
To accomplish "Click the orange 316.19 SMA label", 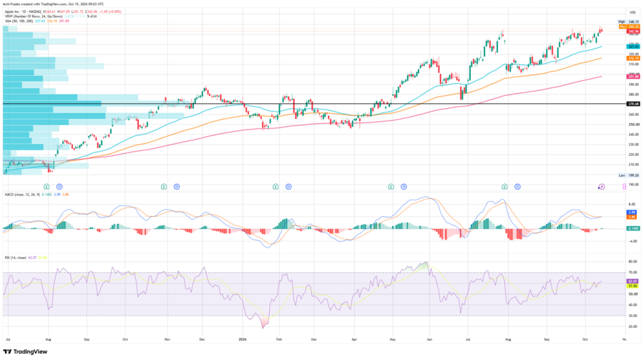I will [x=633, y=59].
